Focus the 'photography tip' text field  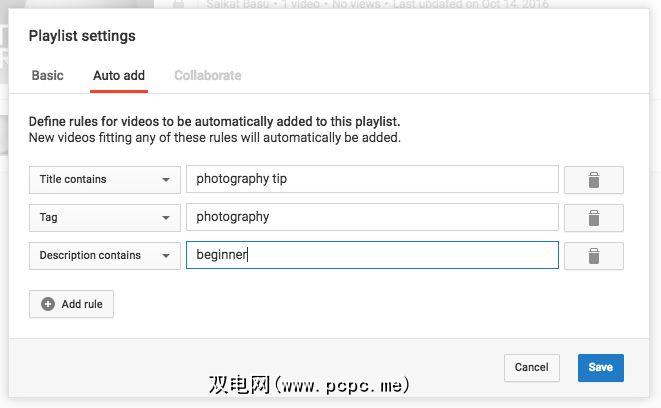point(372,180)
